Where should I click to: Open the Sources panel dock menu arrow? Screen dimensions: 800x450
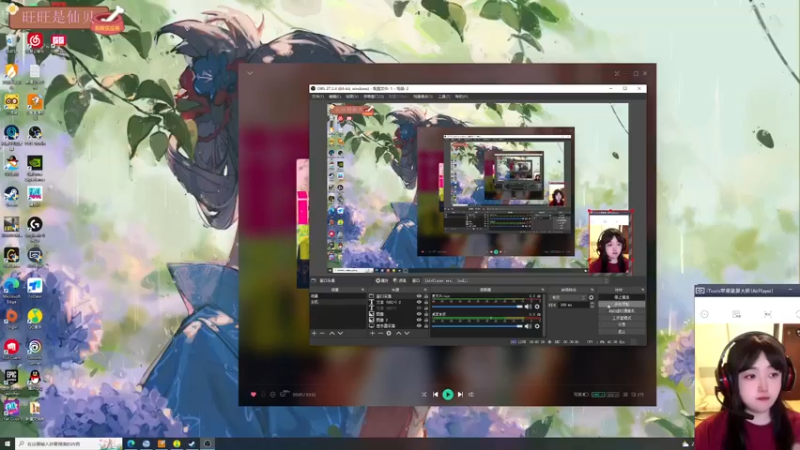point(425,290)
